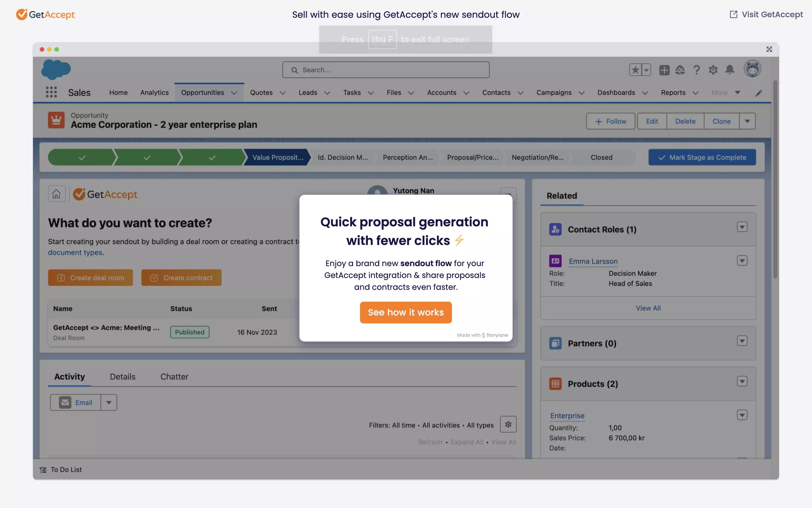812x508 pixels.
Task: Open the setup gear icon
Action: [x=713, y=70]
